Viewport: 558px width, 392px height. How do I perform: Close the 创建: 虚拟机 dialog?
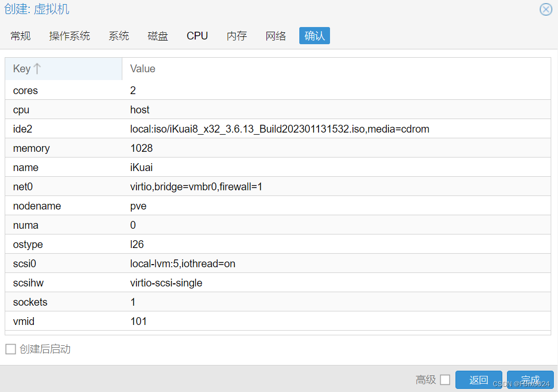click(546, 9)
